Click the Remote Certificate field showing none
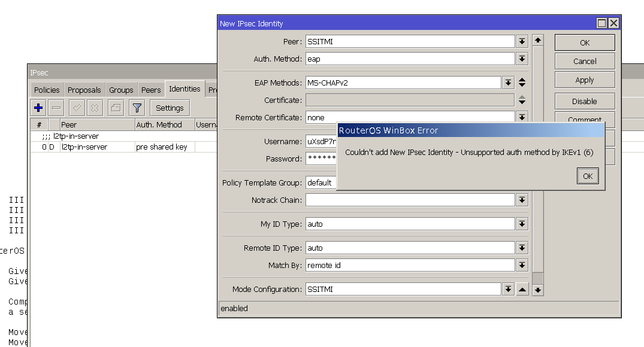The width and height of the screenshot is (644, 347). pos(410,117)
